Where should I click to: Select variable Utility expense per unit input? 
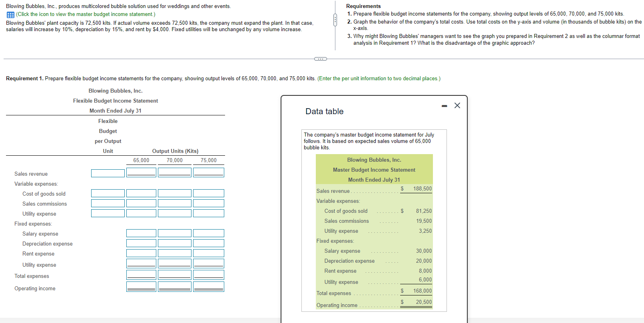click(x=108, y=213)
